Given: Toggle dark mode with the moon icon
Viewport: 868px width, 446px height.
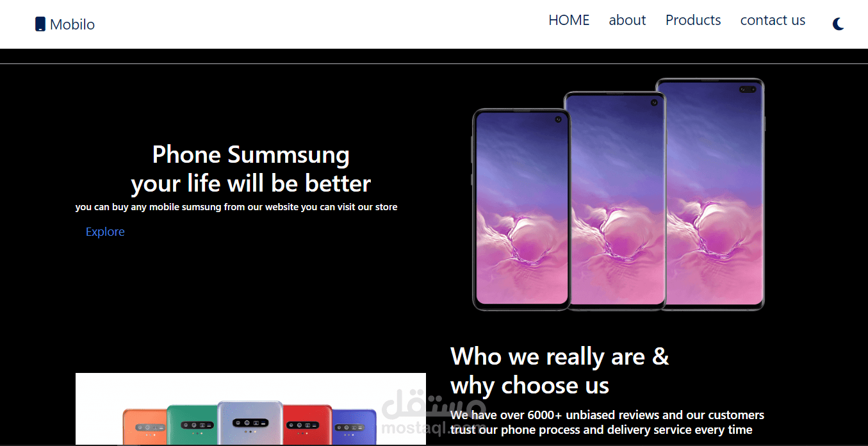Looking at the screenshot, I should 839,24.
